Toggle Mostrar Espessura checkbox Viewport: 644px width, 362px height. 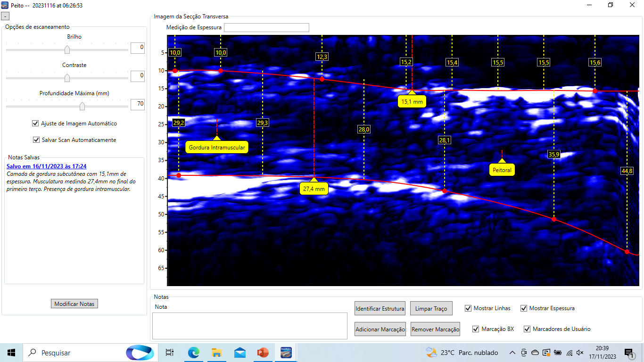(x=524, y=308)
